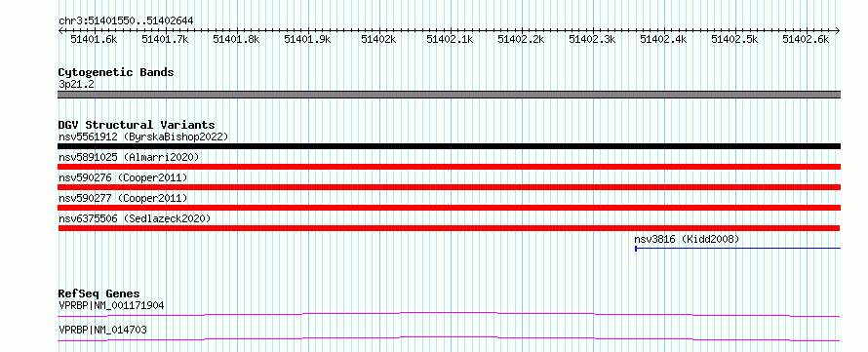868x352 pixels.
Task: Click ruler position 51402.6k
Action: click(x=806, y=39)
